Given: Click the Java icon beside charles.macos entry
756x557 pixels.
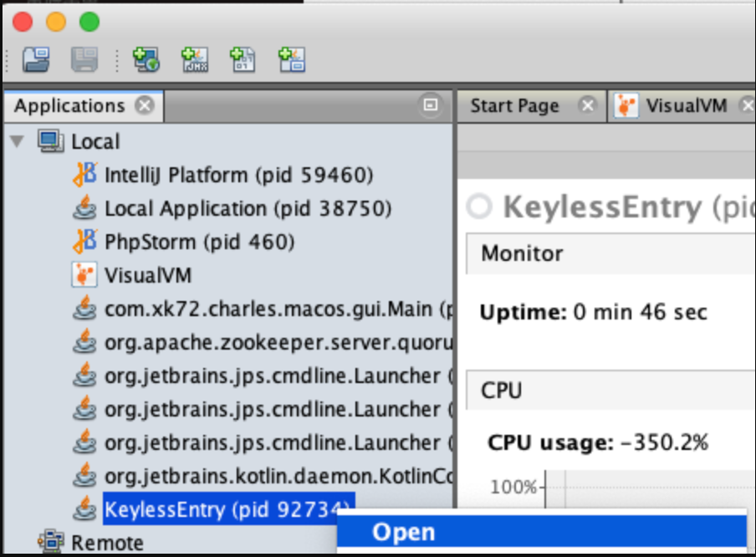Looking at the screenshot, I should [84, 308].
